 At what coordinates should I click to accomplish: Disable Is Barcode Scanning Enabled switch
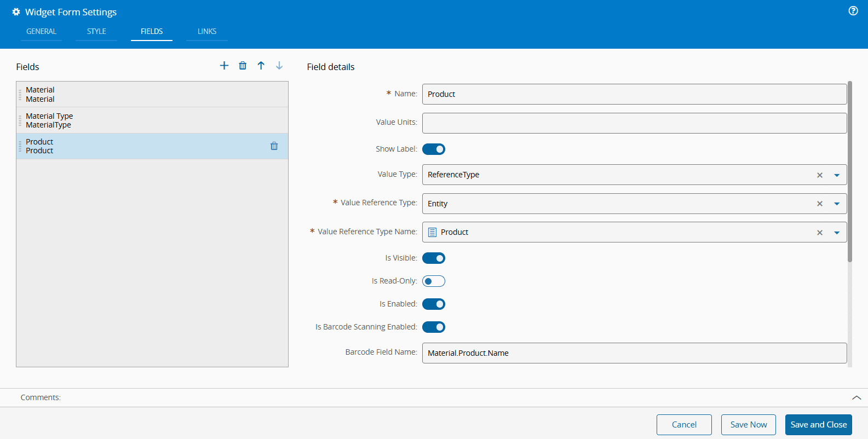(x=434, y=327)
